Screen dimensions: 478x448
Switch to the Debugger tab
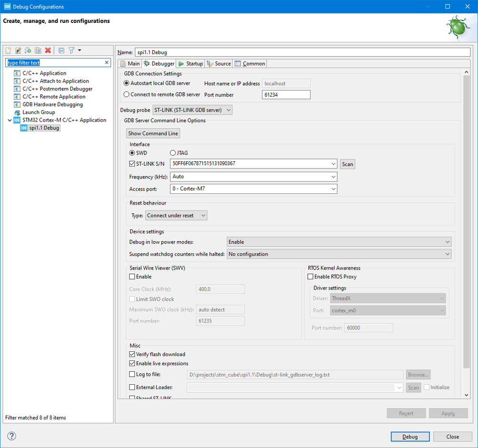click(x=159, y=64)
